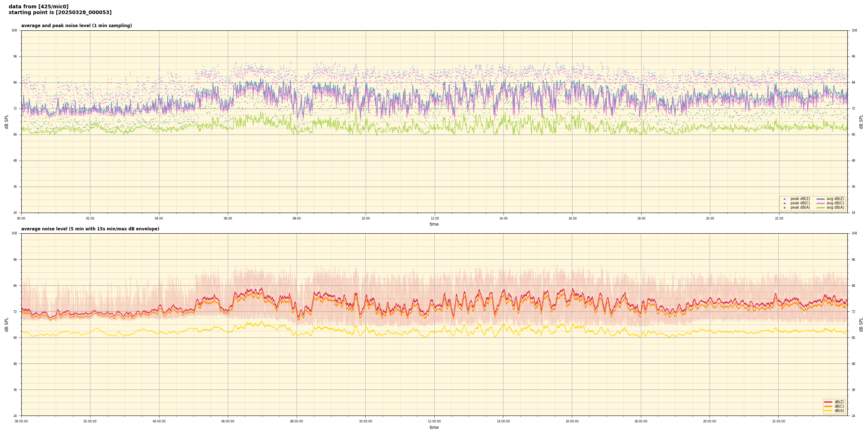The image size is (868, 434).
Task: Click the upper chart's left 'dB SPL' axis label
Action: coord(7,122)
